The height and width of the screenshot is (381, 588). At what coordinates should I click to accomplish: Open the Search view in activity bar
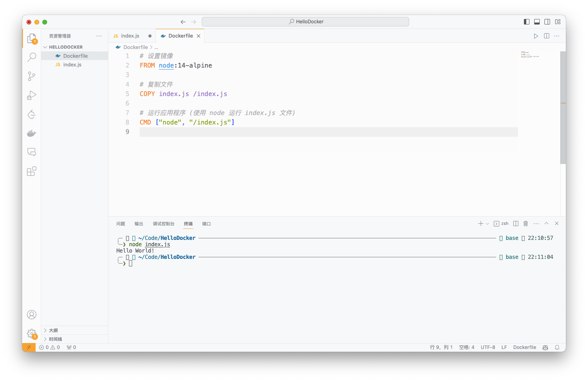coord(32,57)
